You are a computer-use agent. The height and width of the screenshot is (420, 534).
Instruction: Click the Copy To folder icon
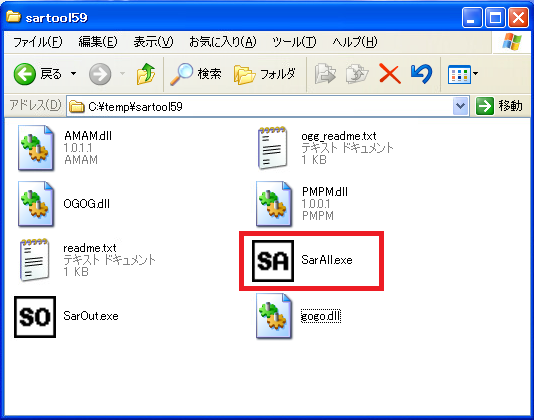[x=357, y=74]
